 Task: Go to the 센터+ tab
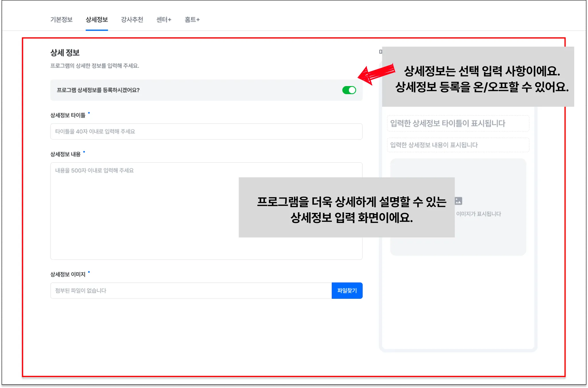pyautogui.click(x=164, y=20)
